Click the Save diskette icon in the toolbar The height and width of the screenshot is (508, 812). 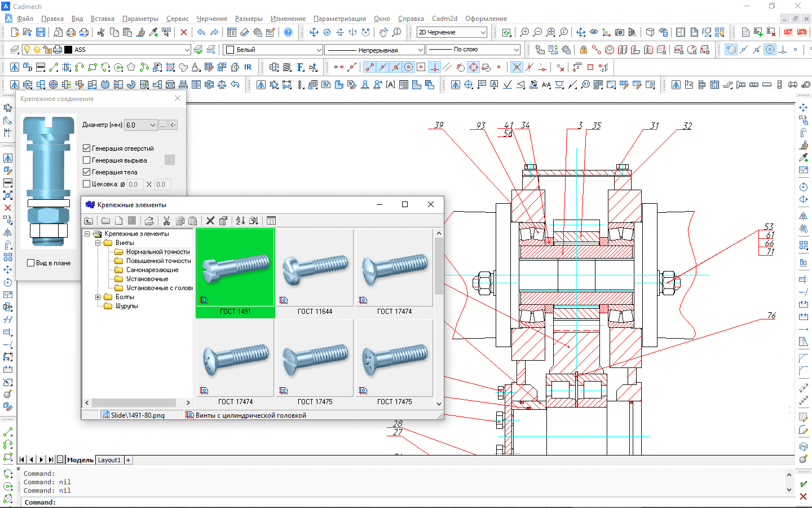coord(41,32)
